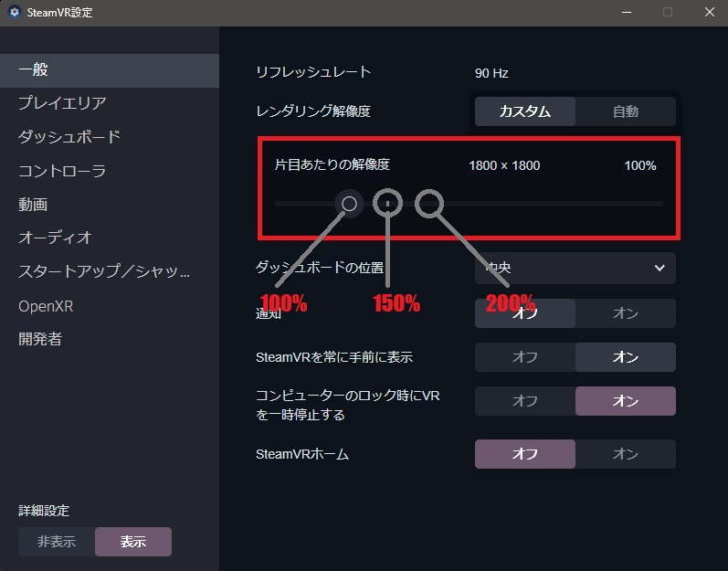The height and width of the screenshot is (571, 728).
Task: Set rendering resolution to カスタム
Action: pyautogui.click(x=525, y=111)
